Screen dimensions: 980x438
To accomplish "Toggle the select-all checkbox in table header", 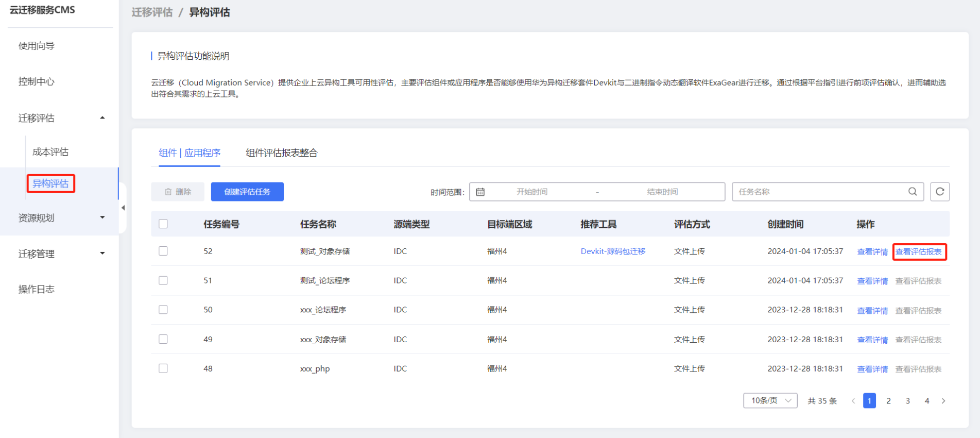I will pyautogui.click(x=163, y=224).
